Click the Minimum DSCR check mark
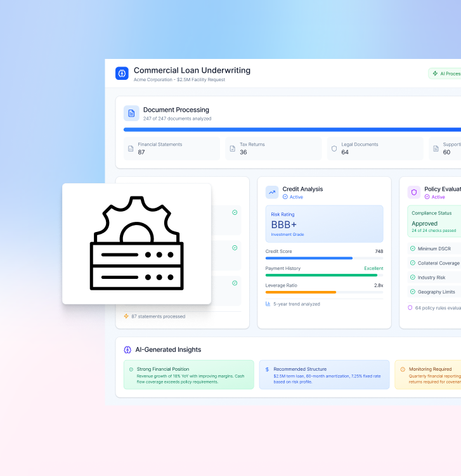461x476 pixels. click(x=413, y=248)
